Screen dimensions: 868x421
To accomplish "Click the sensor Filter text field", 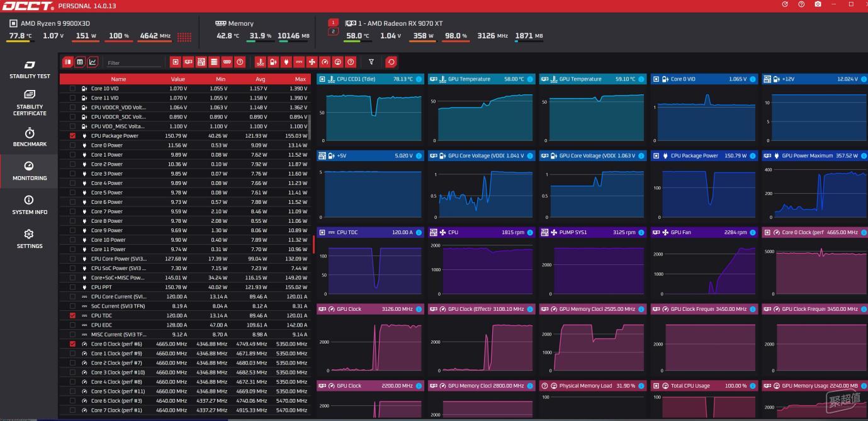I will click(x=133, y=62).
